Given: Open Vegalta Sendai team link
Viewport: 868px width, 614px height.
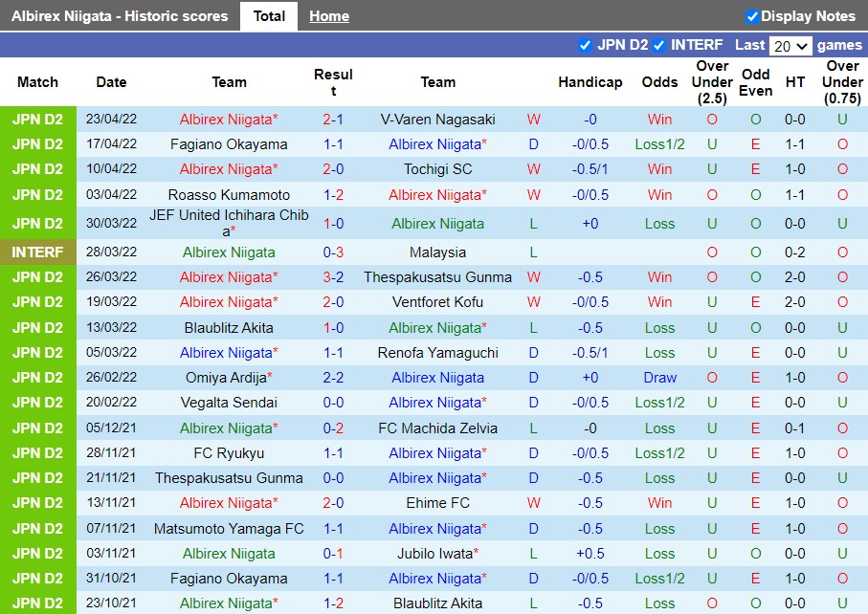Looking at the screenshot, I should (229, 403).
